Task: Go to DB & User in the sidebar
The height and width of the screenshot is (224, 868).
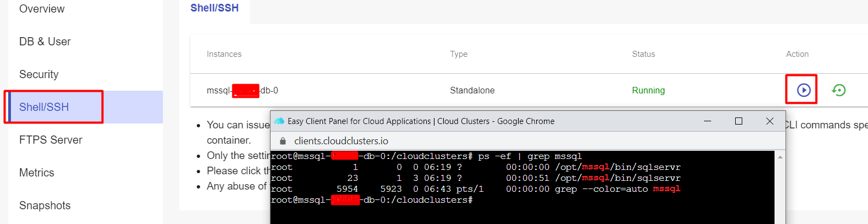Action: pos(45,42)
